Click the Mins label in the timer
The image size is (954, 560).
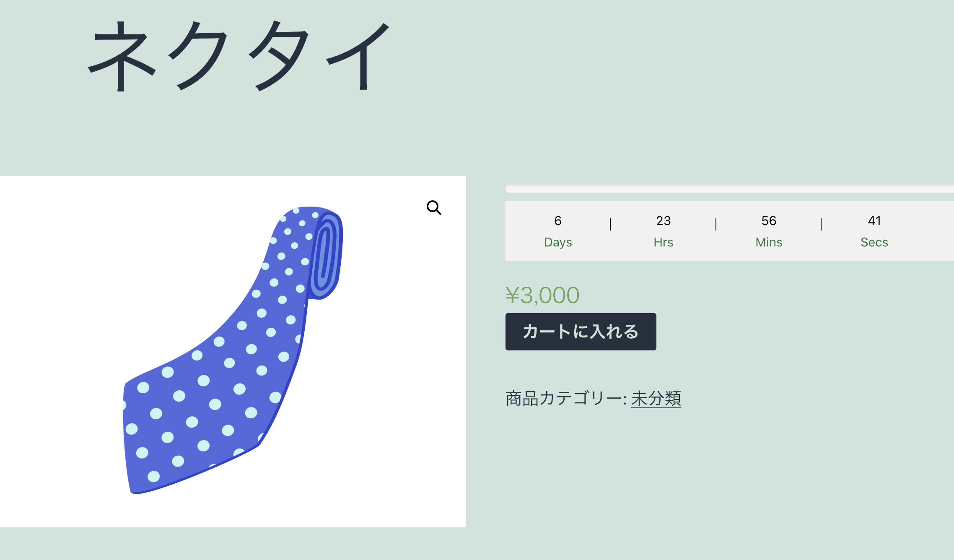pos(769,242)
